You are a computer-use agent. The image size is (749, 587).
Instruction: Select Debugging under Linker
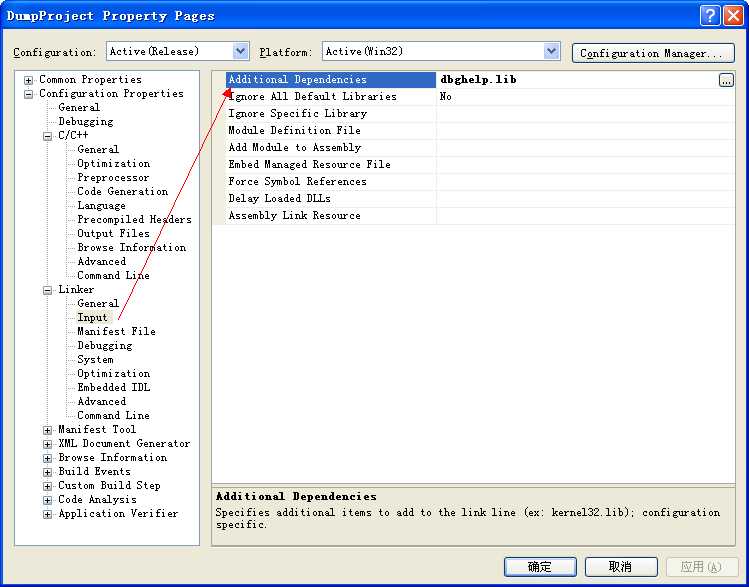[x=105, y=345]
